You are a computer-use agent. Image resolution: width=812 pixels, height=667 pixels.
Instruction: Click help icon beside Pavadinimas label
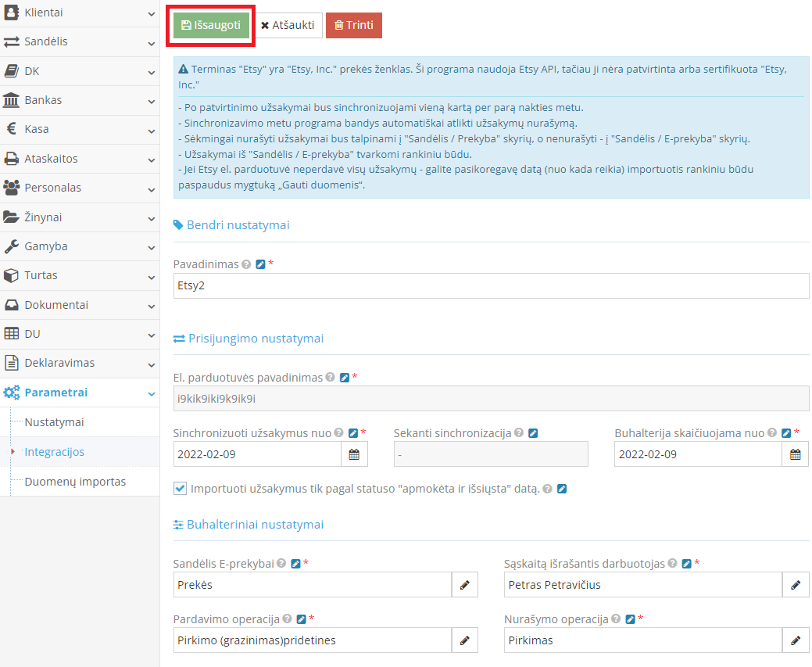(246, 264)
